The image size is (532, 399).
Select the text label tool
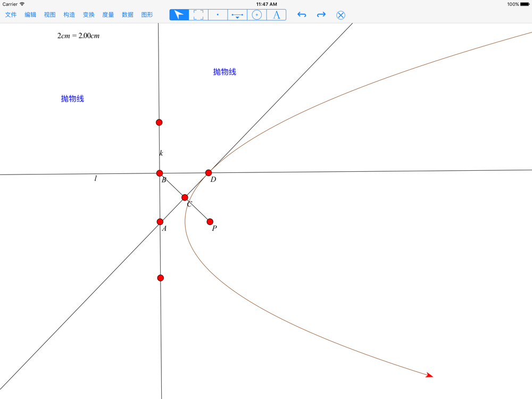[277, 15]
